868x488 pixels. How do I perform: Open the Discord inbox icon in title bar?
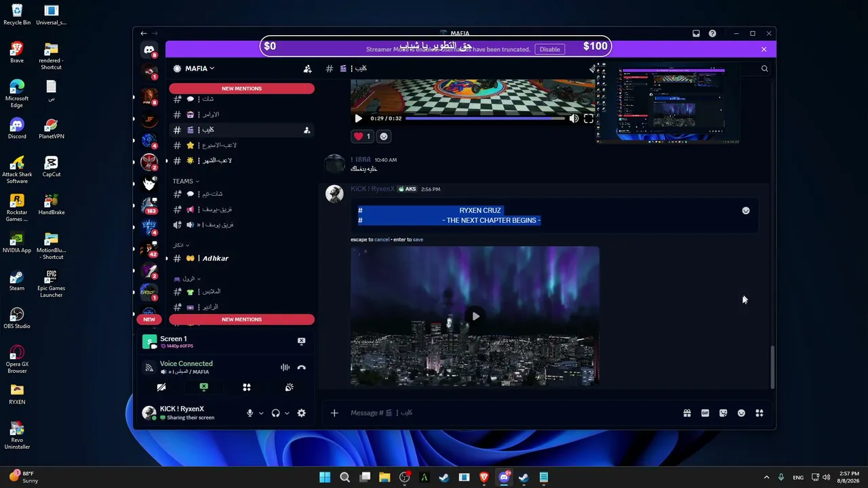pos(696,33)
